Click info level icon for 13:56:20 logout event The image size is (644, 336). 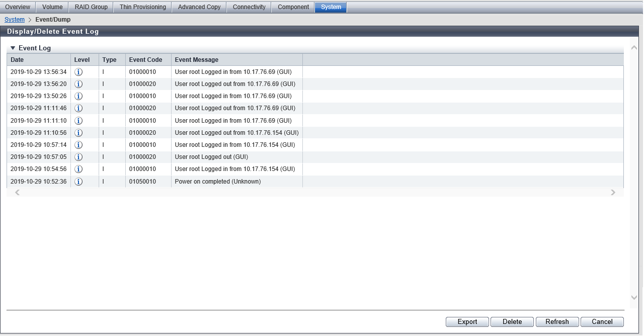78,84
